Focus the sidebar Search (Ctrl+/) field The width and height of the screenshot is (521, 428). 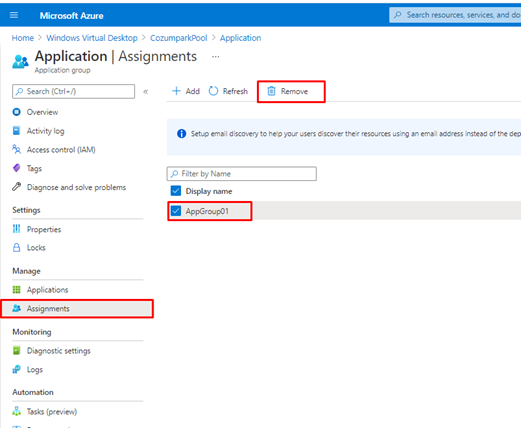[74, 91]
